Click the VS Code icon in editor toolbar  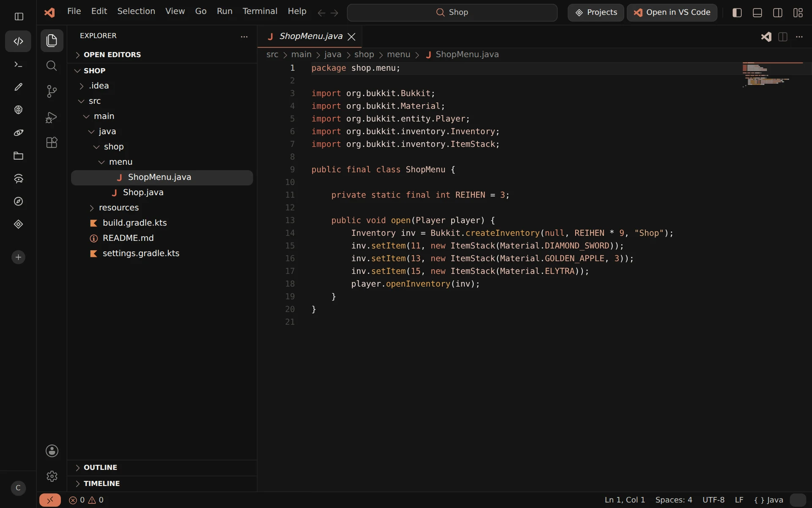point(766,37)
